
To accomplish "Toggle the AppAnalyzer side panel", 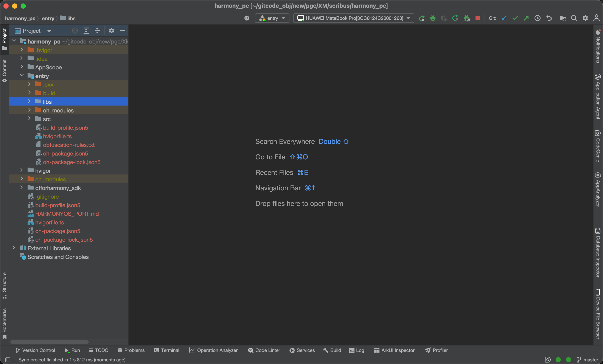I will (598, 190).
